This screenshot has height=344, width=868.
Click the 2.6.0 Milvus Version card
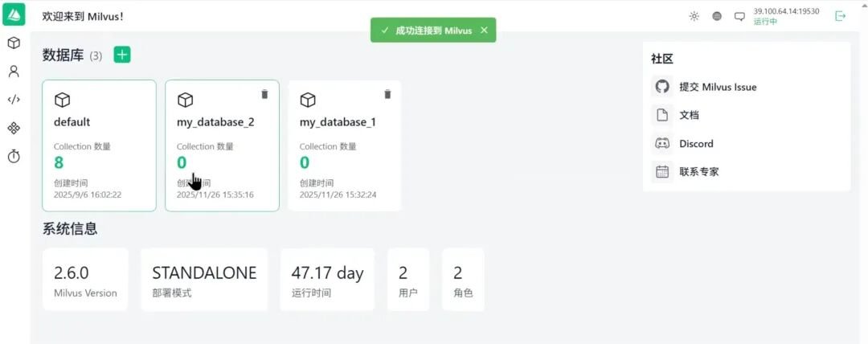(x=85, y=280)
